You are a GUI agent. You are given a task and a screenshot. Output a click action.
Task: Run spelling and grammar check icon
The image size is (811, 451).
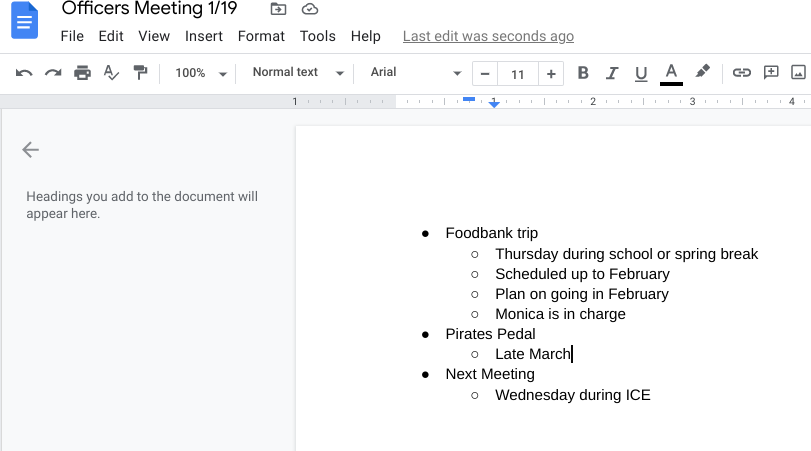111,73
